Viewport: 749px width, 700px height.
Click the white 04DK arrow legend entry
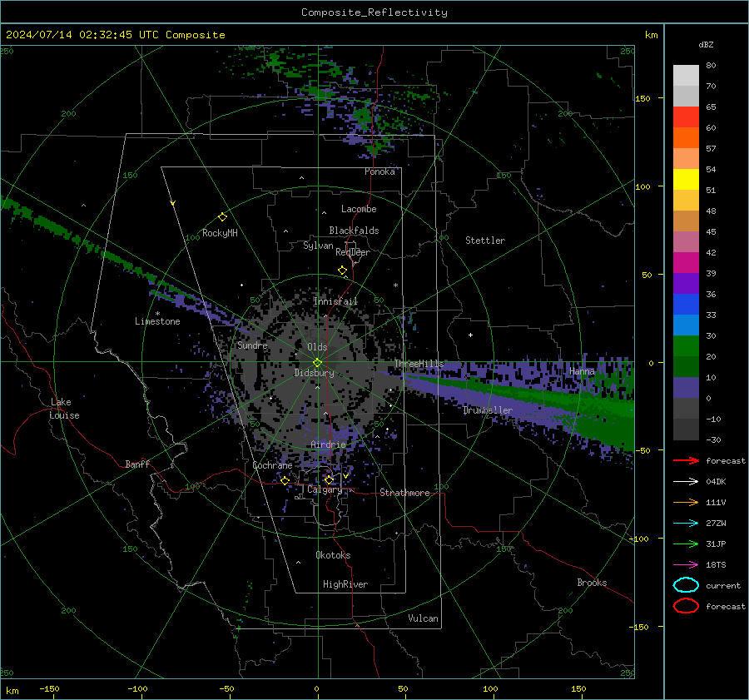point(686,481)
